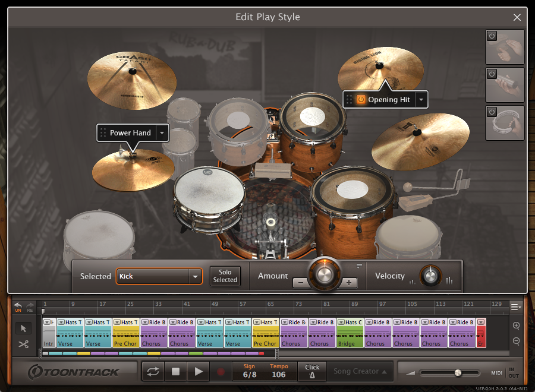Toggle Solo Selected

225,276
